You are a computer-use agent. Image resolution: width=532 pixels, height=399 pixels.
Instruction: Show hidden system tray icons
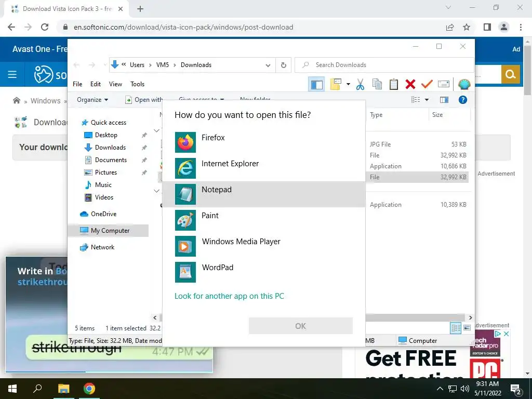point(440,389)
